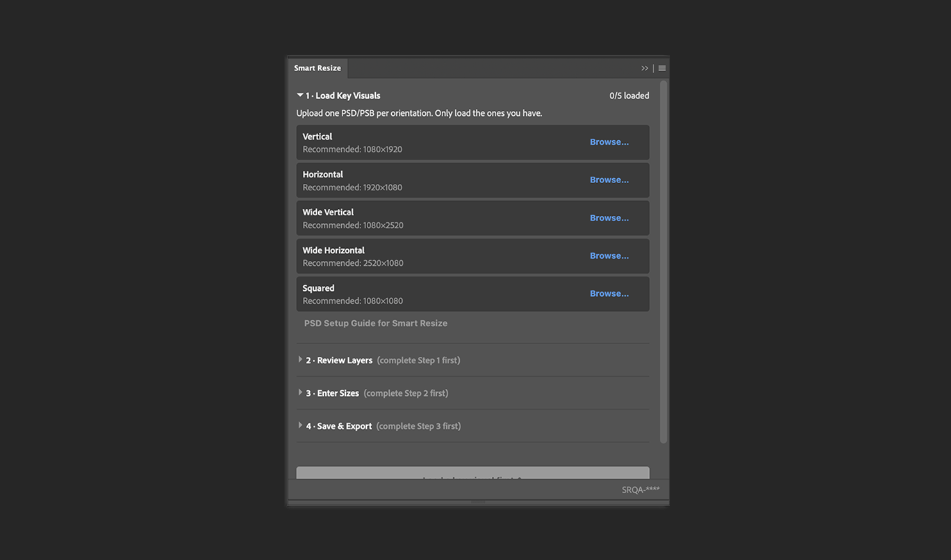Browse for the Horizontal key visual
Screen dimensions: 951x560
[609, 180]
